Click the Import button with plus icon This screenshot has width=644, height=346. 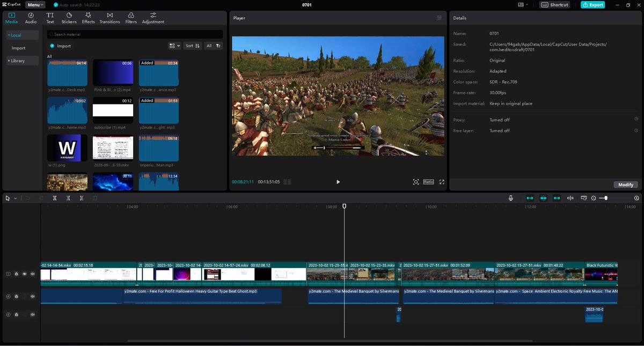point(60,46)
